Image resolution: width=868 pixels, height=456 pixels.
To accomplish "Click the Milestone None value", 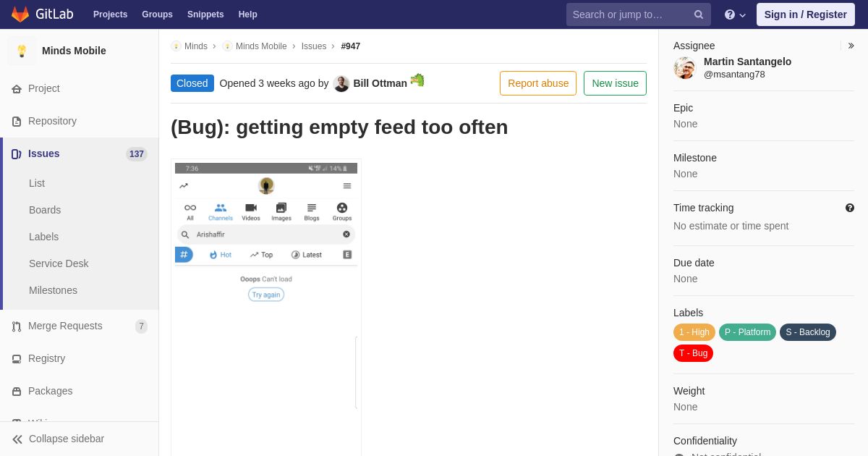I will click(x=686, y=174).
